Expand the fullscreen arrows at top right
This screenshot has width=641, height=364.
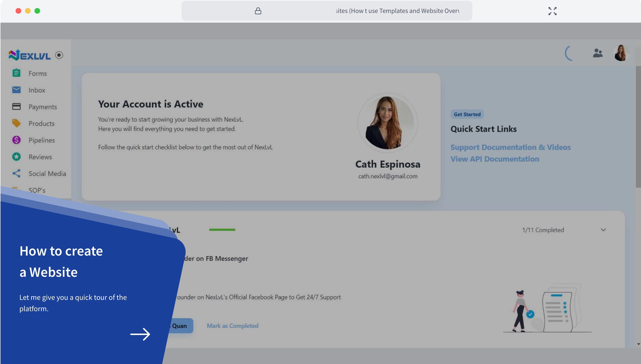[x=553, y=11]
